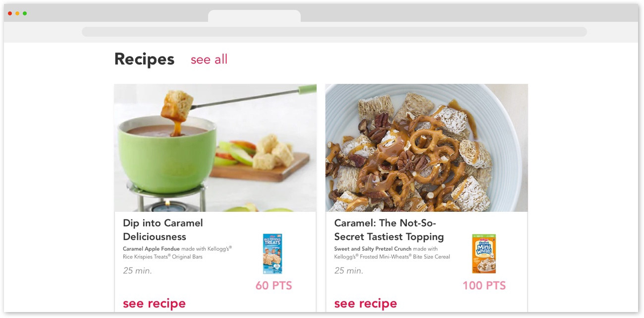Click Sweet and Salty Pretzel Crunch description

(x=392, y=253)
